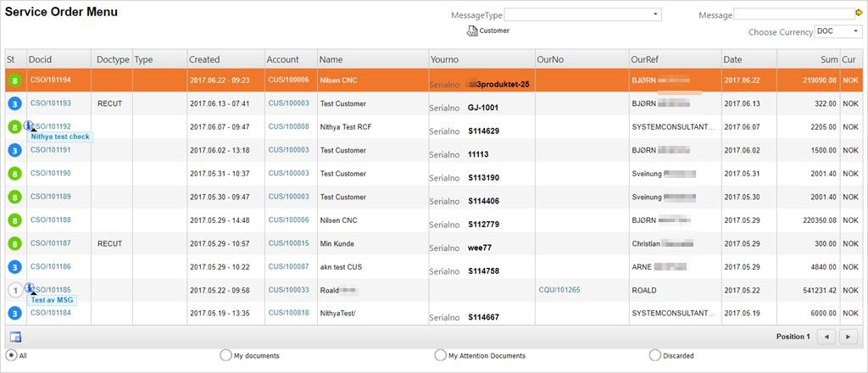Screen dimensions: 868x373
Task: Expand the Choose Currency dropdown
Action: pos(837,31)
